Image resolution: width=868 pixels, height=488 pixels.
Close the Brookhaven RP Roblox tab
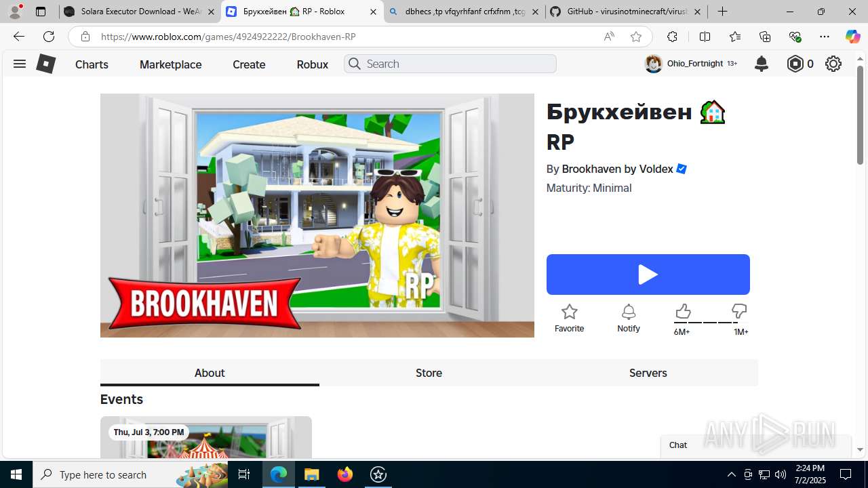[x=373, y=12]
